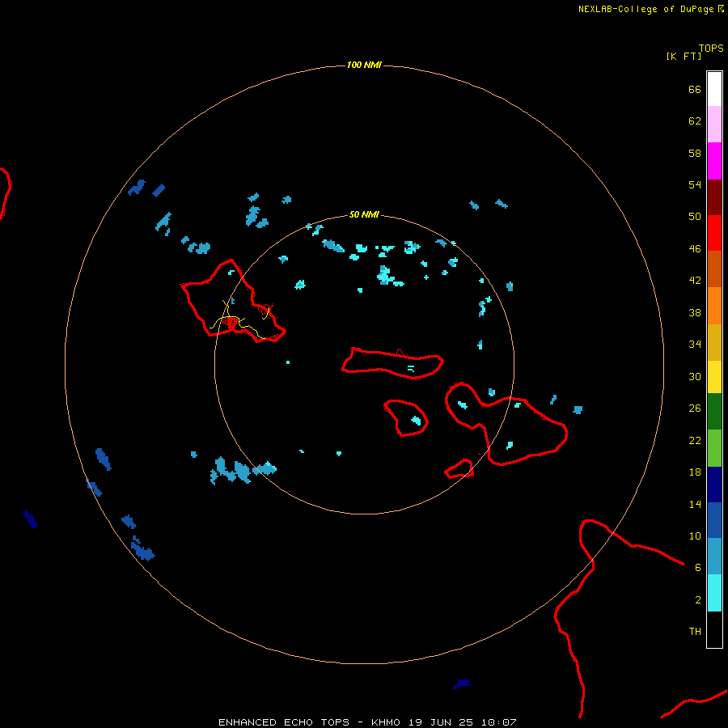Click the navy 22 color swatch
Viewport: 728px width, 728px height.
[x=714, y=485]
